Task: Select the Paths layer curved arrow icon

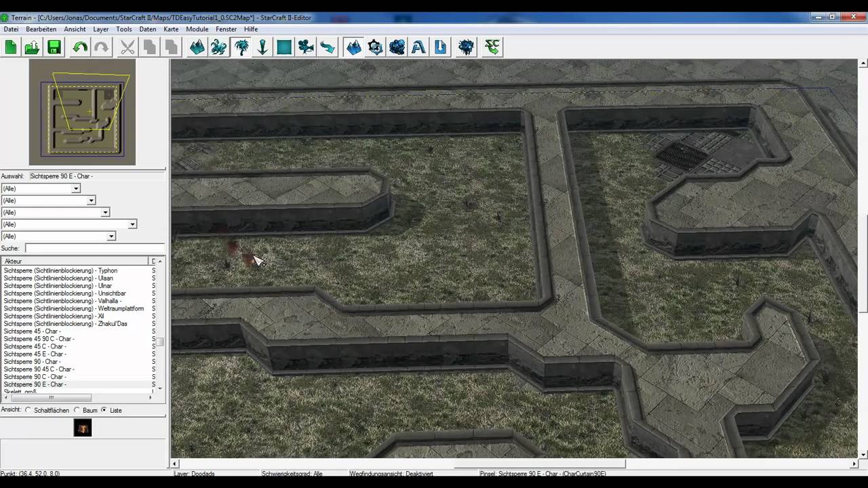Action: [x=328, y=47]
